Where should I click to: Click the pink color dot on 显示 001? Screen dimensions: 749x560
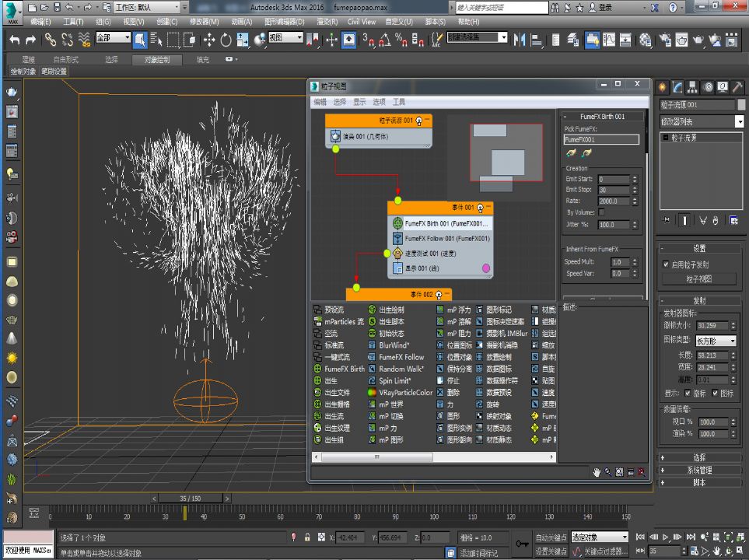pyautogui.click(x=486, y=268)
